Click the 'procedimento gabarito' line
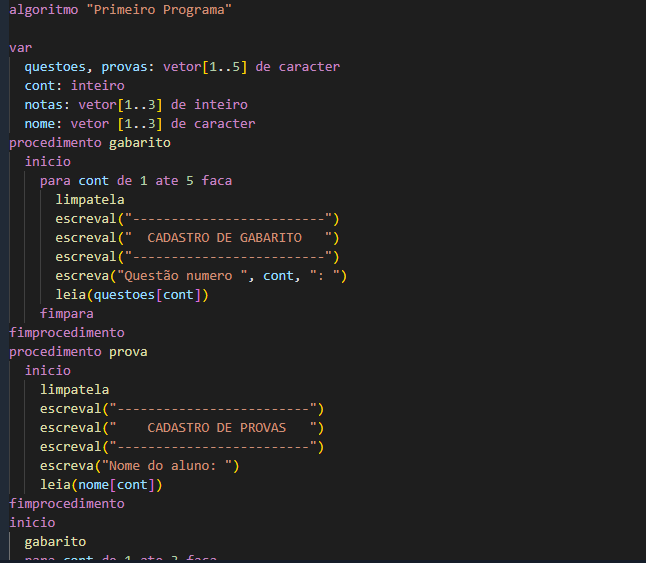The width and height of the screenshot is (646, 563). pos(90,143)
